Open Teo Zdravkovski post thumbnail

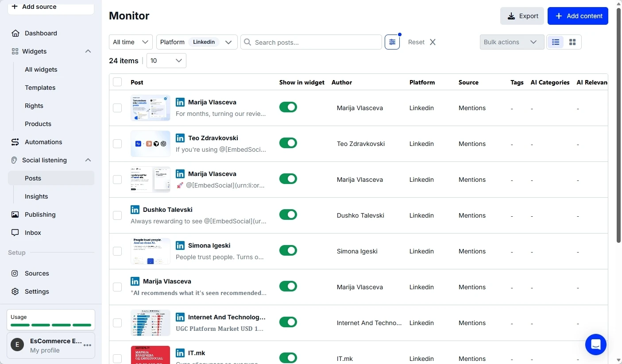click(x=151, y=144)
